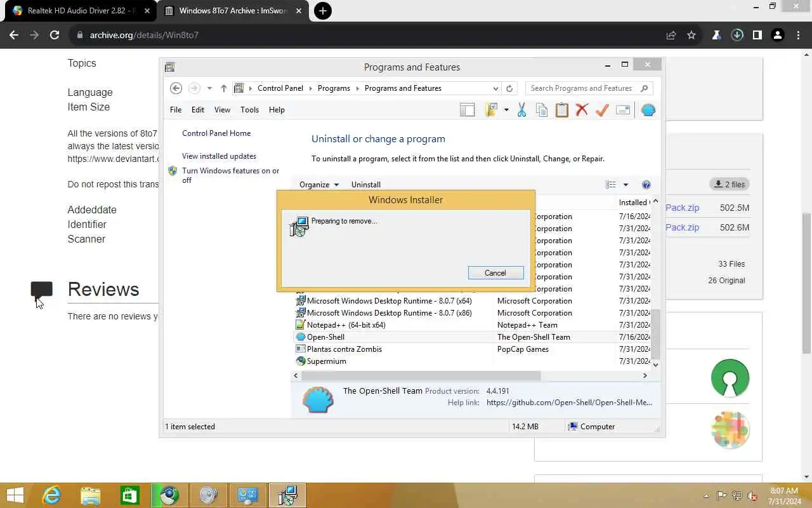Screen dimensions: 812x508
Task: Open the View menu
Action: [x=222, y=110]
